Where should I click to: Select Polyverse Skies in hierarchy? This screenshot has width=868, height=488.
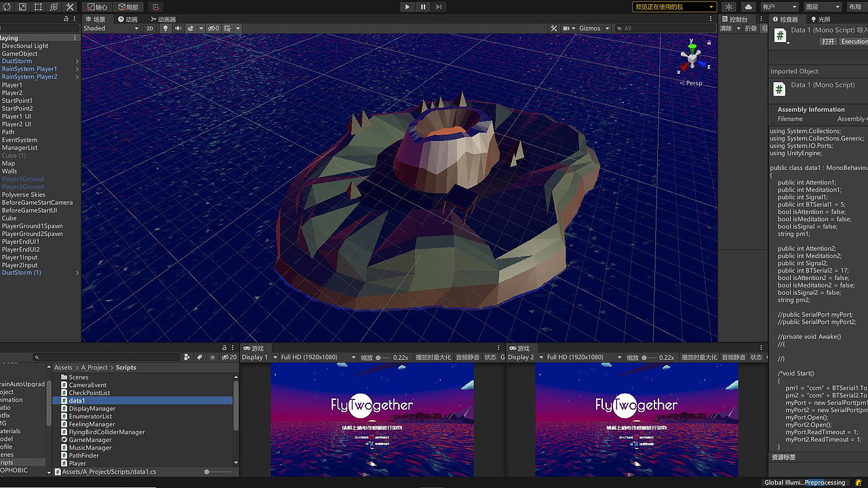(24, 195)
